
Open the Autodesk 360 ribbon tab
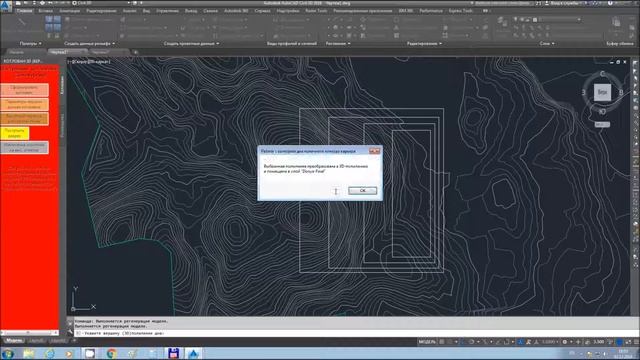click(236, 11)
